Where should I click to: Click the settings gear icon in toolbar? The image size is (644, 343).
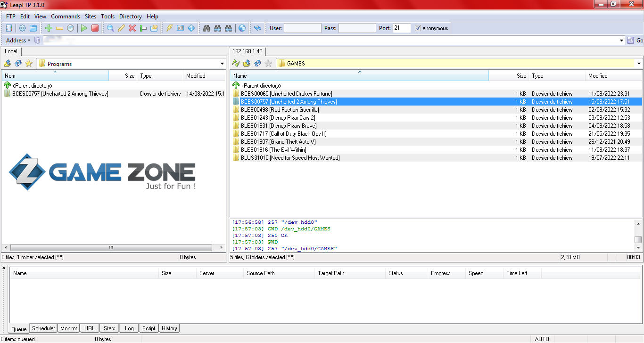coord(22,28)
